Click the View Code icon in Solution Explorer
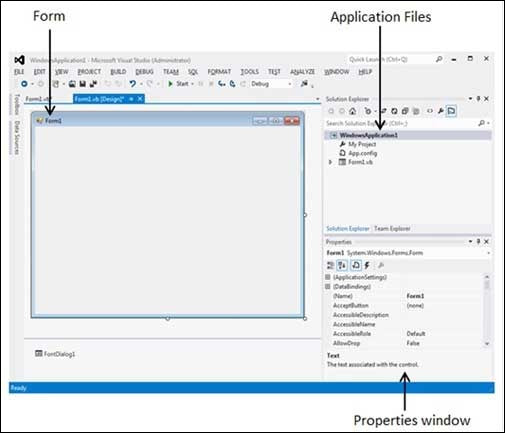The image size is (505, 433). (x=430, y=111)
